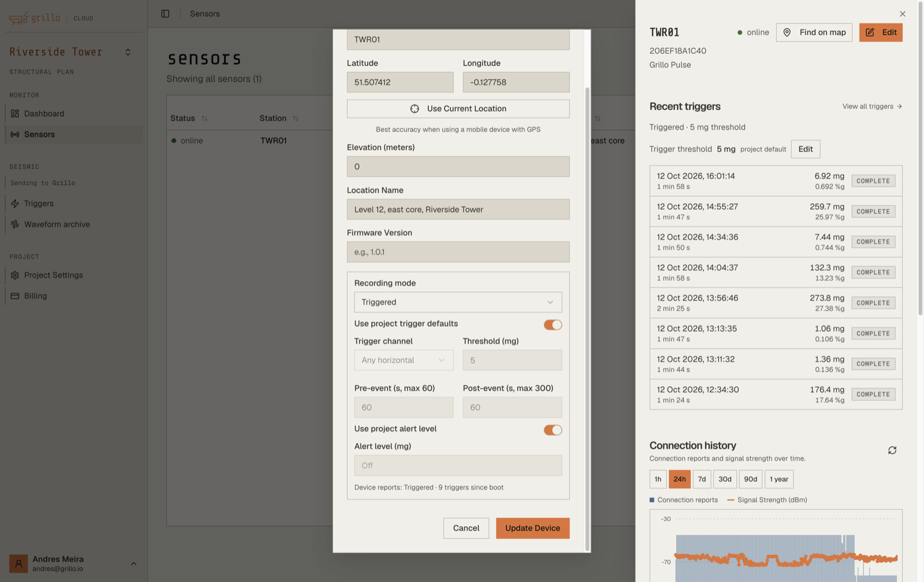Click the Triggers lightning icon

point(15,203)
